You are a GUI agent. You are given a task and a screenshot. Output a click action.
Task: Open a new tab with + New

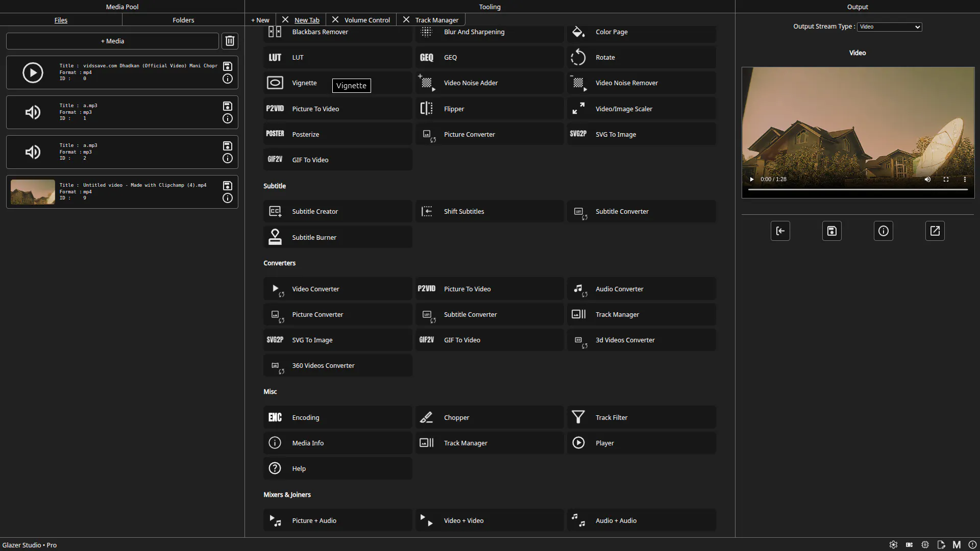coord(260,20)
